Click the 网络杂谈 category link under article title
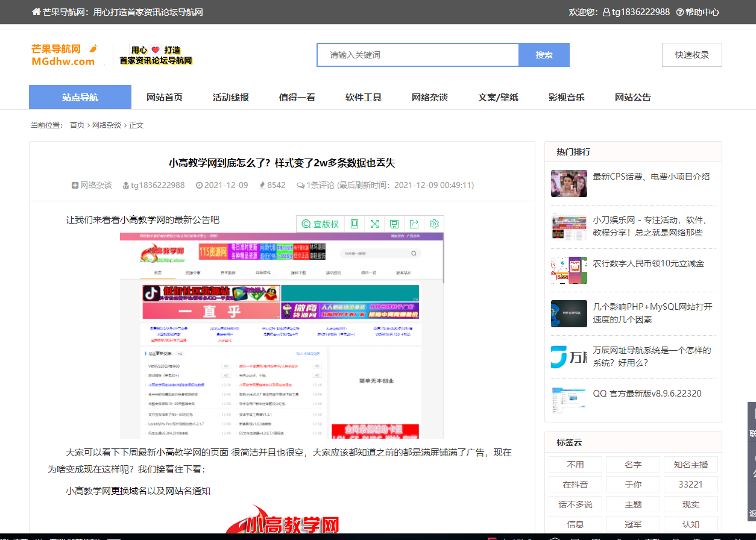The height and width of the screenshot is (540, 756). [96, 186]
